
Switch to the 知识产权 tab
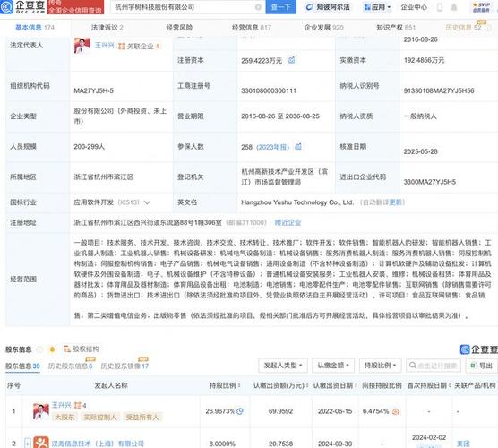[396, 28]
